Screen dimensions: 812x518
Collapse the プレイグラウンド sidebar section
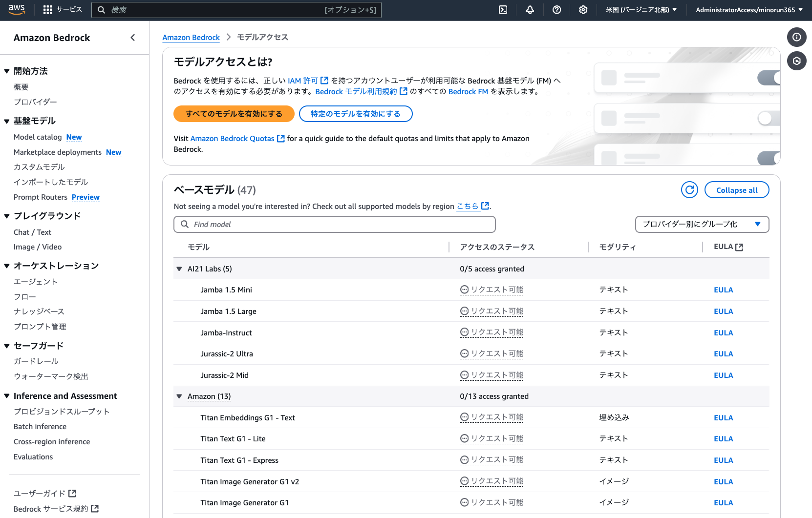[x=7, y=216]
